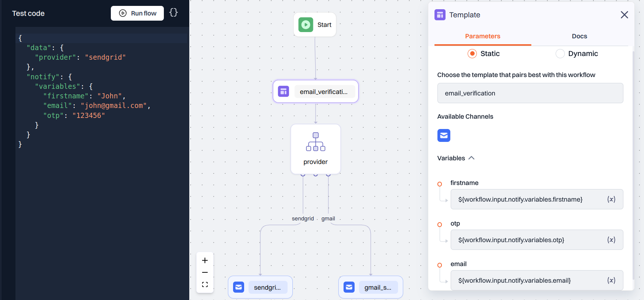Viewport: 644px width, 300px height.
Task: Select the email_verification template node icon
Action: (x=284, y=91)
